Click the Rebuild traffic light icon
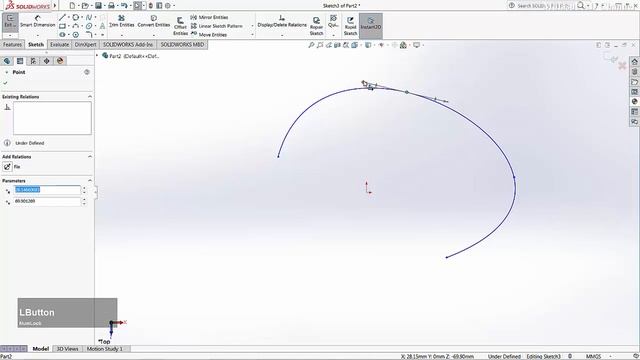The width and height of the screenshot is (640, 360). 151,6
